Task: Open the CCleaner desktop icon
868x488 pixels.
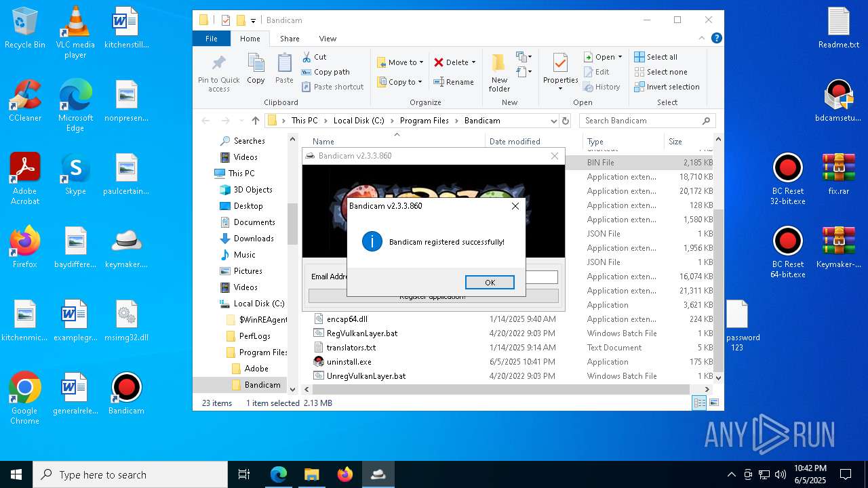Action: pyautogui.click(x=25, y=101)
